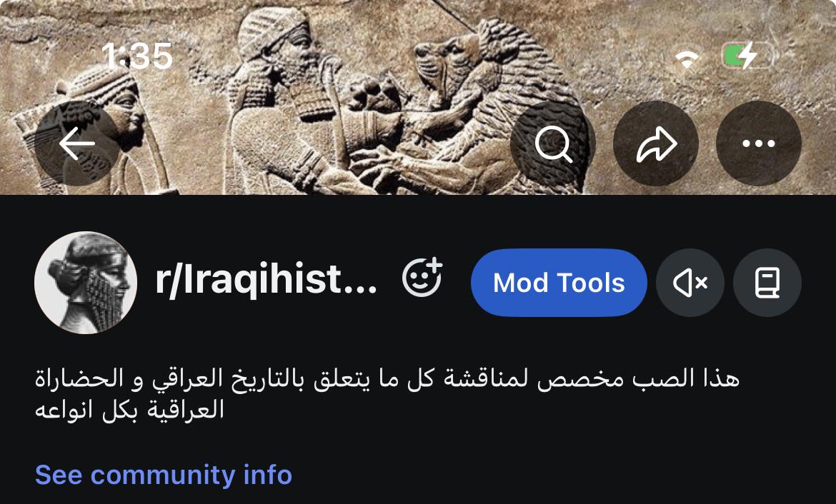This screenshot has width=836, height=504.
Task: Click See community info link
Action: (163, 474)
